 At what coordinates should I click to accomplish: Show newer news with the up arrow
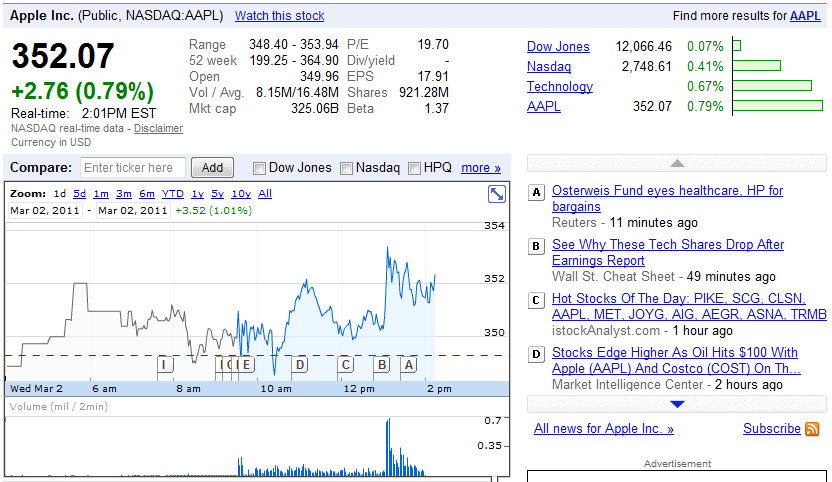(x=677, y=163)
